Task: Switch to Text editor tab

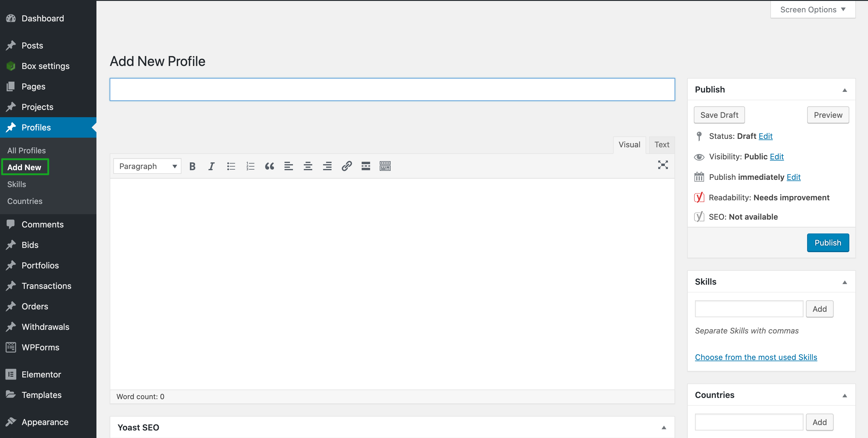Action: click(662, 145)
